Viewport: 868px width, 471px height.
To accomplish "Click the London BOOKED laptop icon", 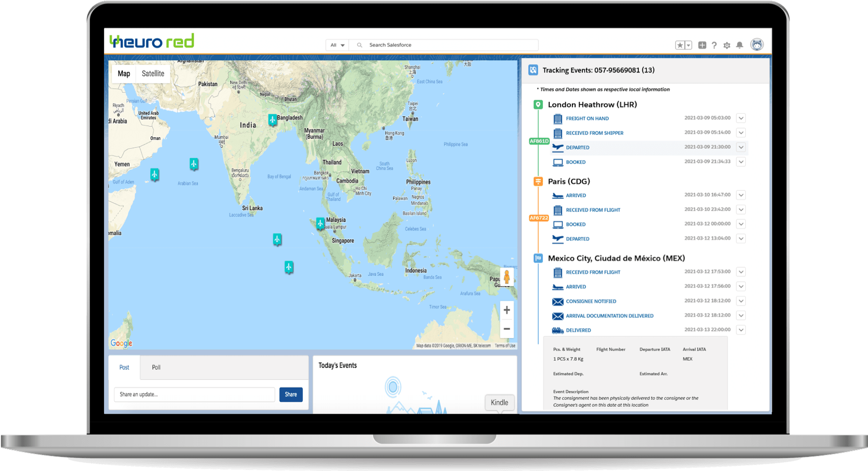I will coord(558,162).
